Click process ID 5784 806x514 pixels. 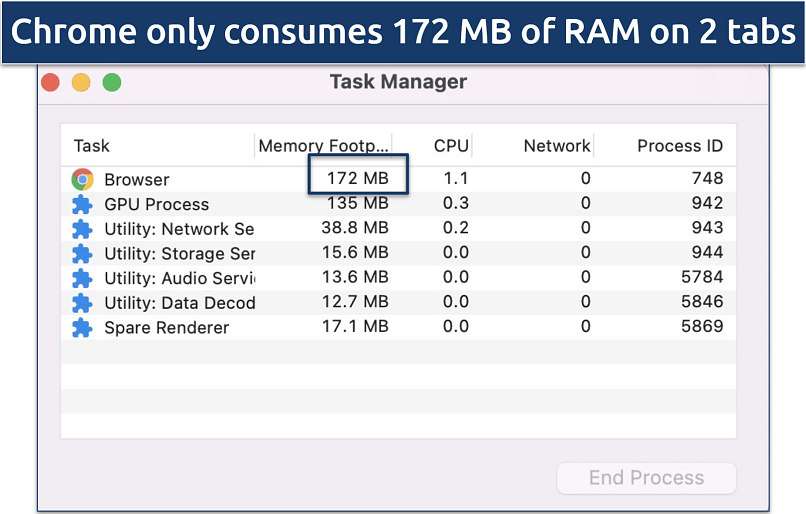(702, 277)
